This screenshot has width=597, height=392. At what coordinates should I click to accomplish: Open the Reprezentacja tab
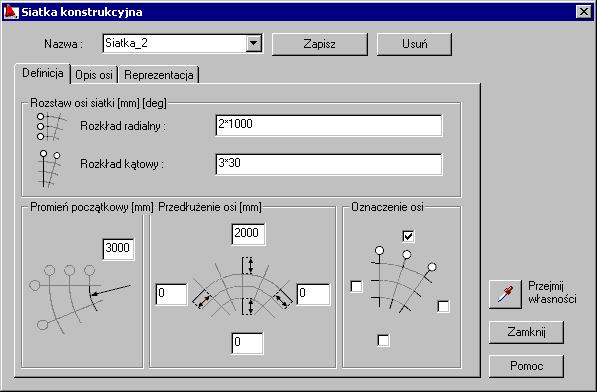[159, 75]
